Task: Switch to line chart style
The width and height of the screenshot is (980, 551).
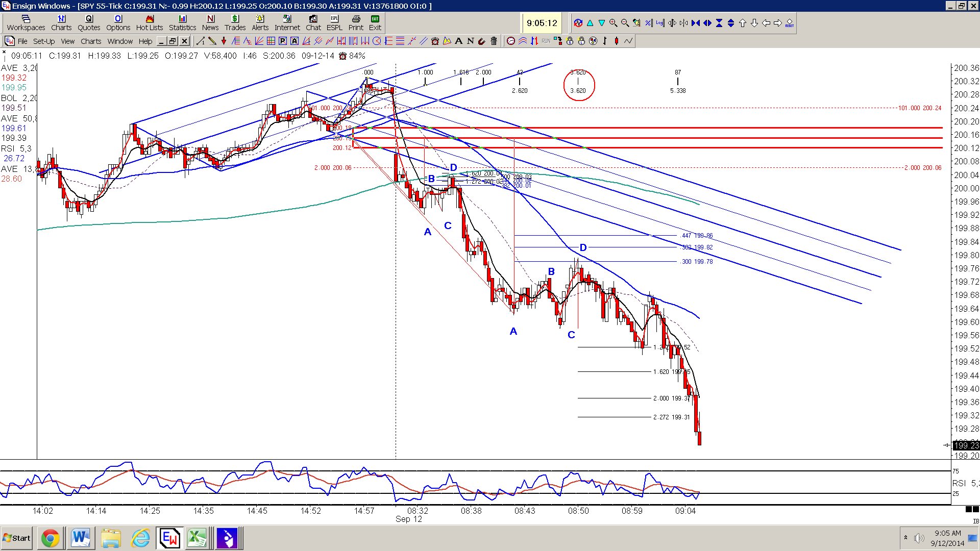Action: click(628, 41)
